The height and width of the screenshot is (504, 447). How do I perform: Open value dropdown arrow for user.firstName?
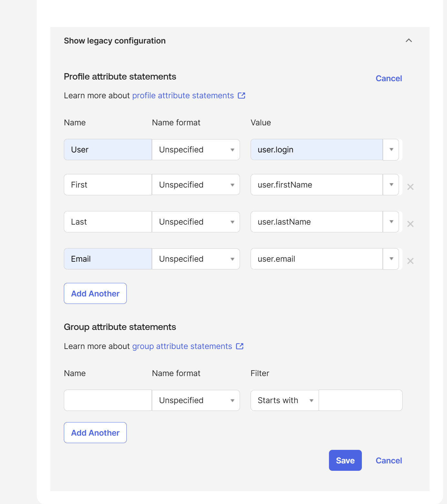point(391,185)
